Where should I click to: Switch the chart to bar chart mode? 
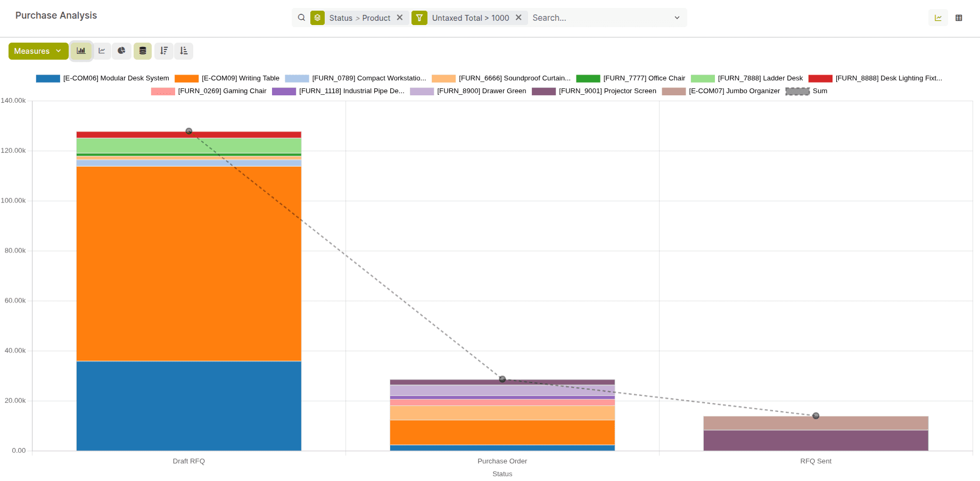coord(81,51)
